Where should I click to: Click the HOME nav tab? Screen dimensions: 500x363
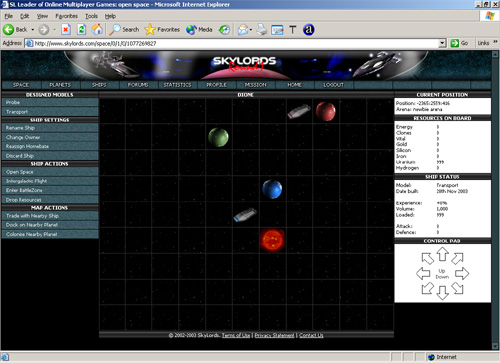coord(295,85)
